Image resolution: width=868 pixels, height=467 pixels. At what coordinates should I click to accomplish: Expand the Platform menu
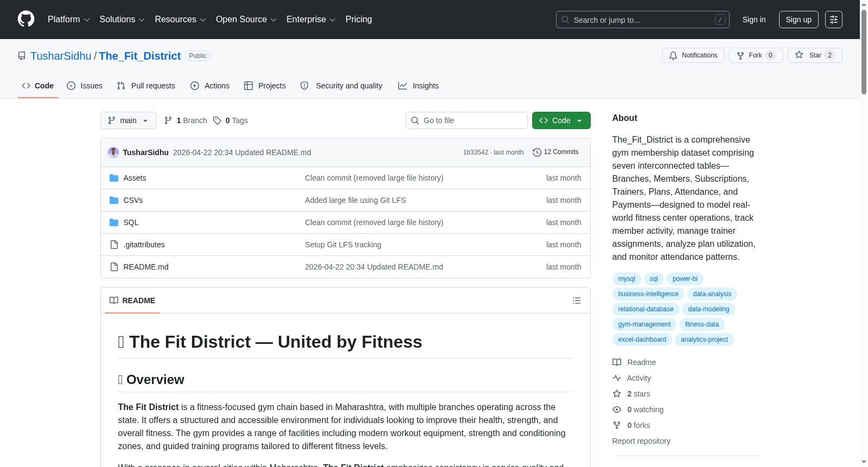pyautogui.click(x=69, y=20)
